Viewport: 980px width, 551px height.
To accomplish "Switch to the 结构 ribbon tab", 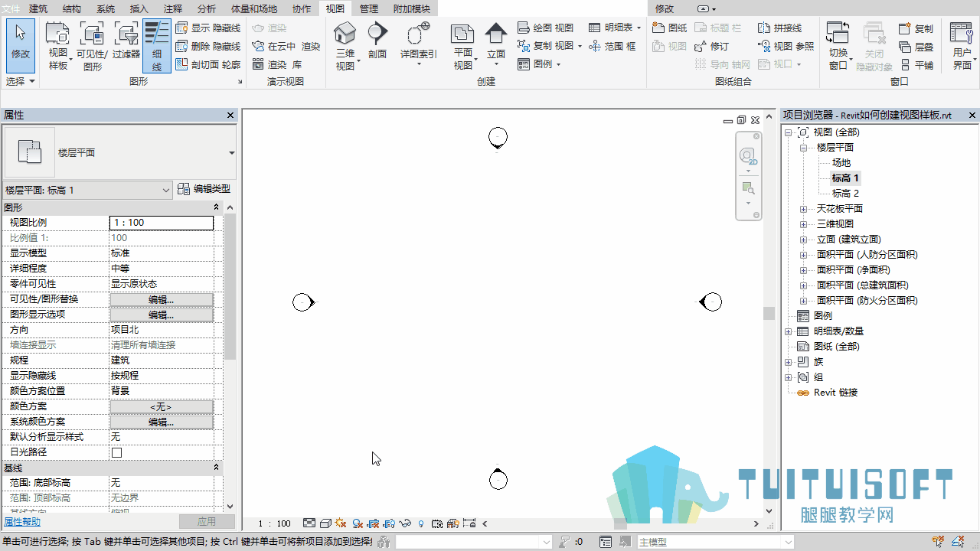I will [x=72, y=9].
